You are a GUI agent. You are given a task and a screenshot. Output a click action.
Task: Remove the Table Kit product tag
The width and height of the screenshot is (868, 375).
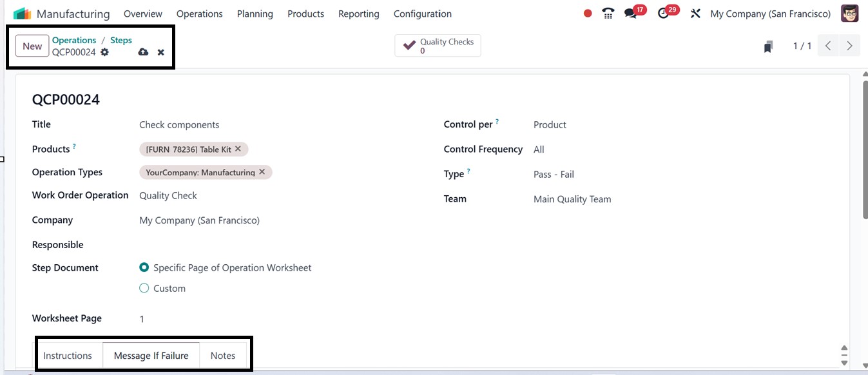238,149
